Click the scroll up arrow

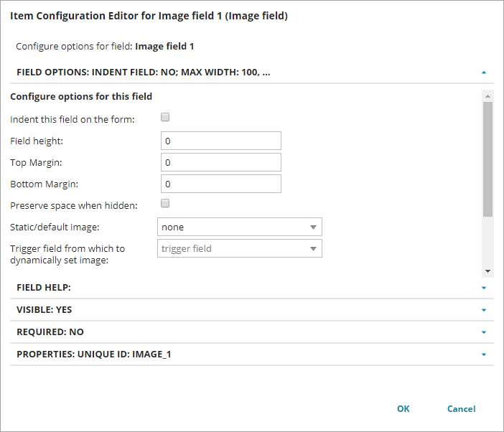tap(488, 96)
